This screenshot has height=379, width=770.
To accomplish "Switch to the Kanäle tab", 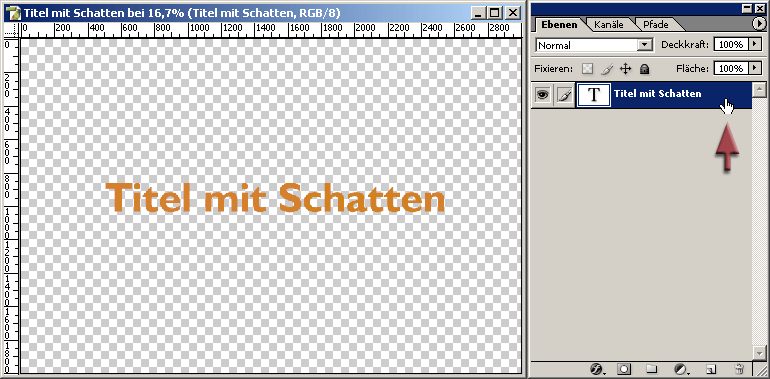I will pyautogui.click(x=608, y=24).
